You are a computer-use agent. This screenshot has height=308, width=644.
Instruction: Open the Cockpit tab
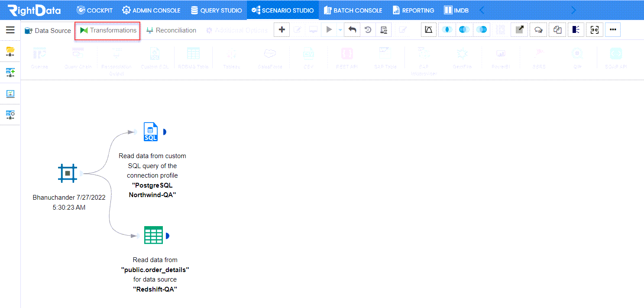[94, 10]
